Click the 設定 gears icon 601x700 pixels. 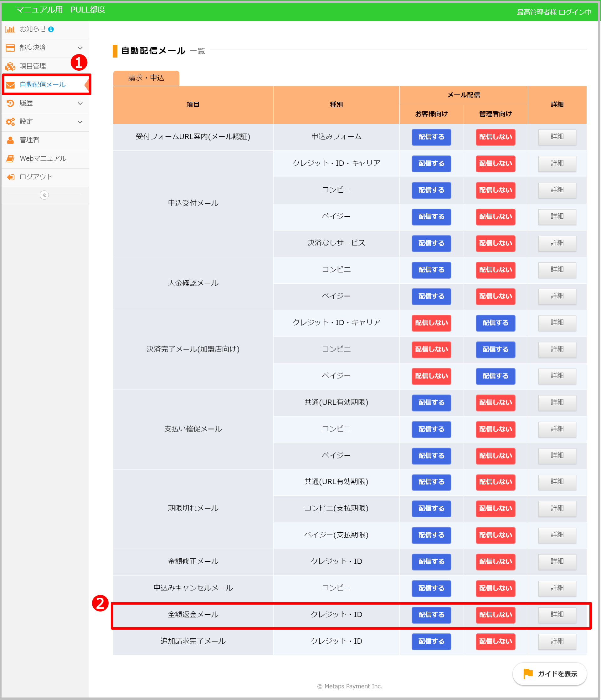click(x=10, y=122)
